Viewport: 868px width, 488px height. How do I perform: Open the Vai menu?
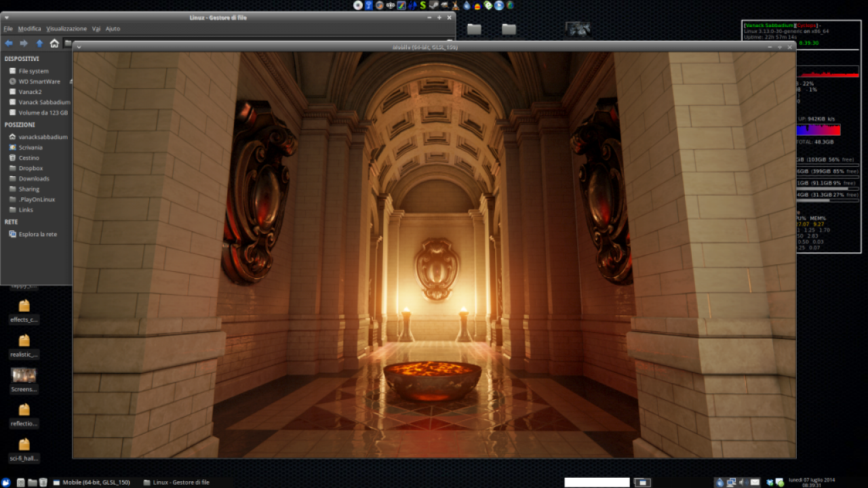point(96,28)
